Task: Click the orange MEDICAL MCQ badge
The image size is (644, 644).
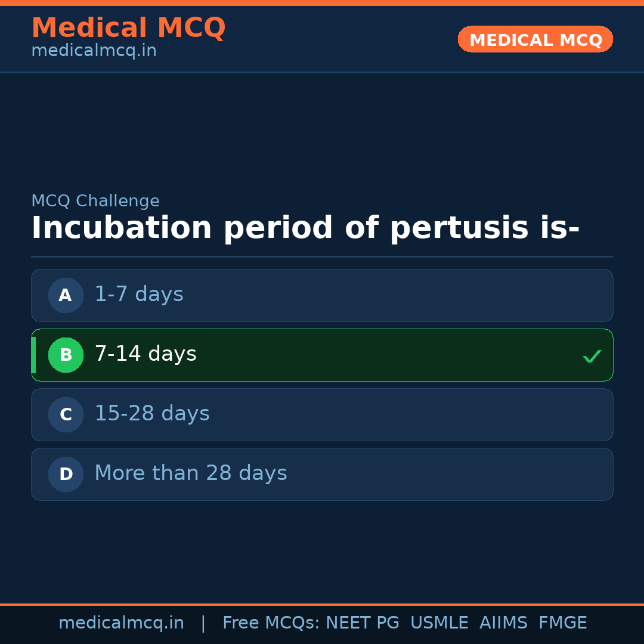Action: pyautogui.click(x=535, y=39)
